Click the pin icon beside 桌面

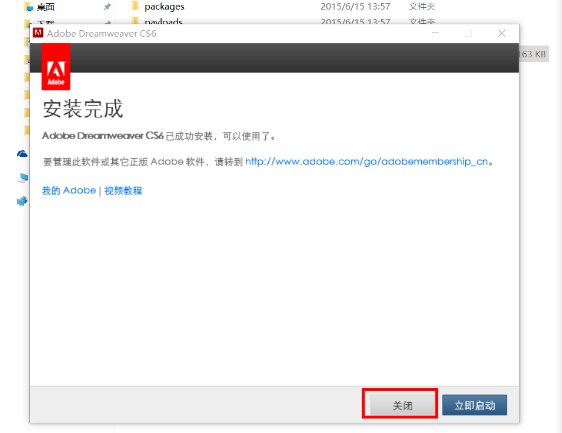107,6
